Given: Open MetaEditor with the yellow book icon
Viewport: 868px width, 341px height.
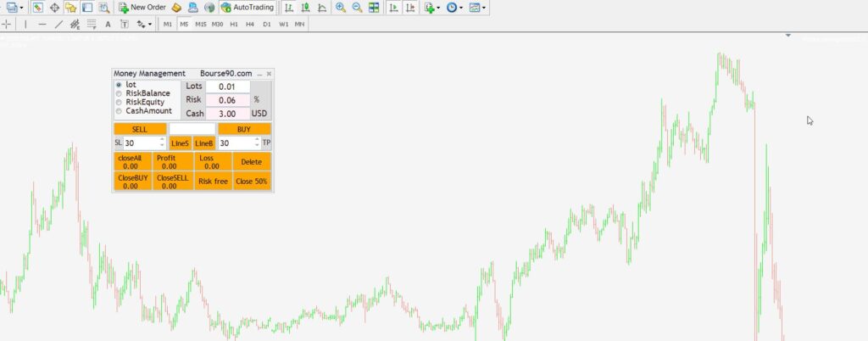Looking at the screenshot, I should [176, 8].
